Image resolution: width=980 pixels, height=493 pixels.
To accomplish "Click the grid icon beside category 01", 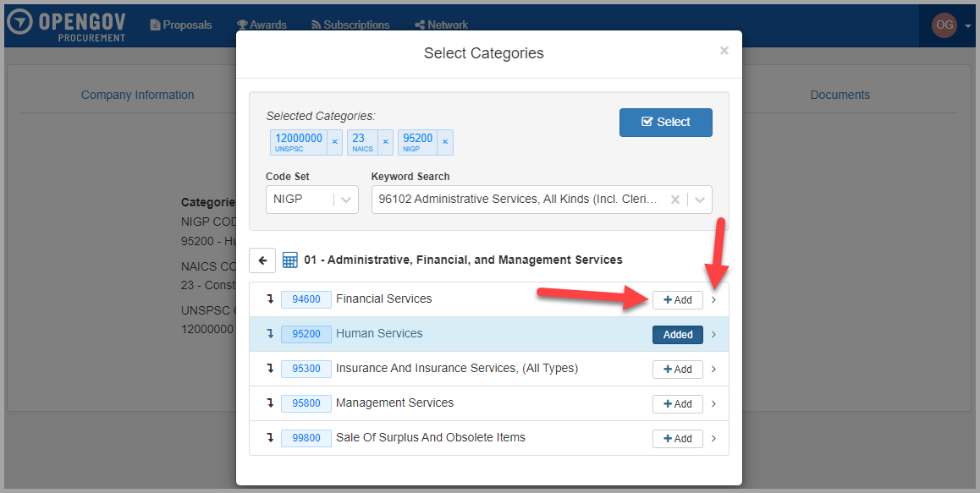I will [x=290, y=260].
